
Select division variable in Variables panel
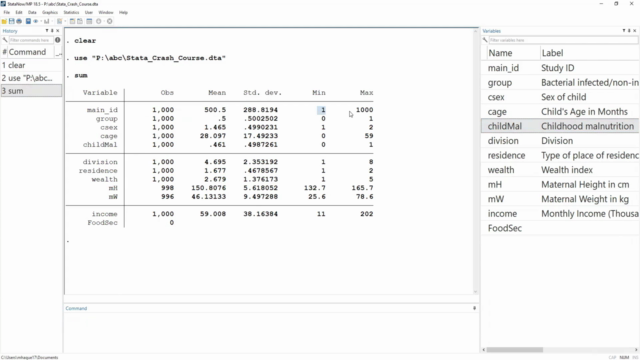pyautogui.click(x=560, y=141)
